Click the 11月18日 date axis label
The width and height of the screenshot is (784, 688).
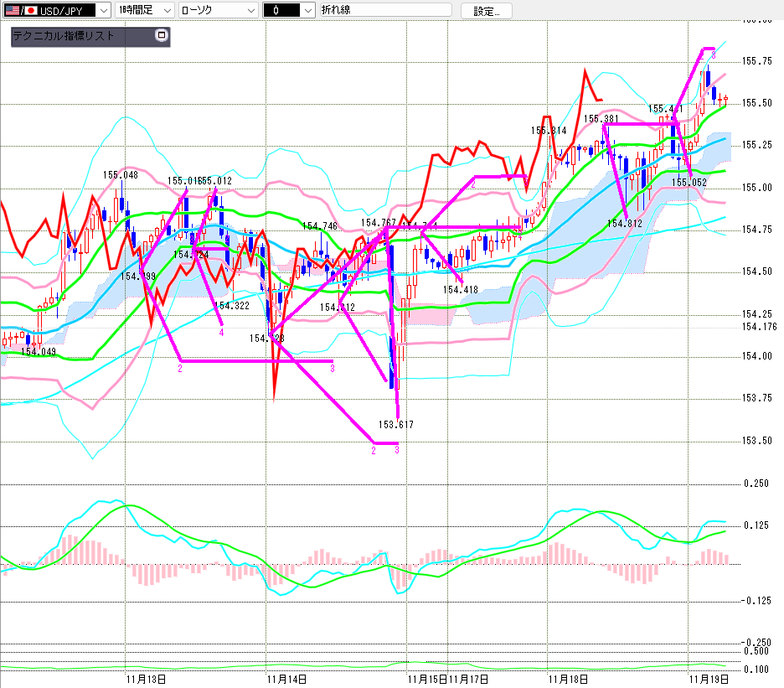pyautogui.click(x=567, y=678)
